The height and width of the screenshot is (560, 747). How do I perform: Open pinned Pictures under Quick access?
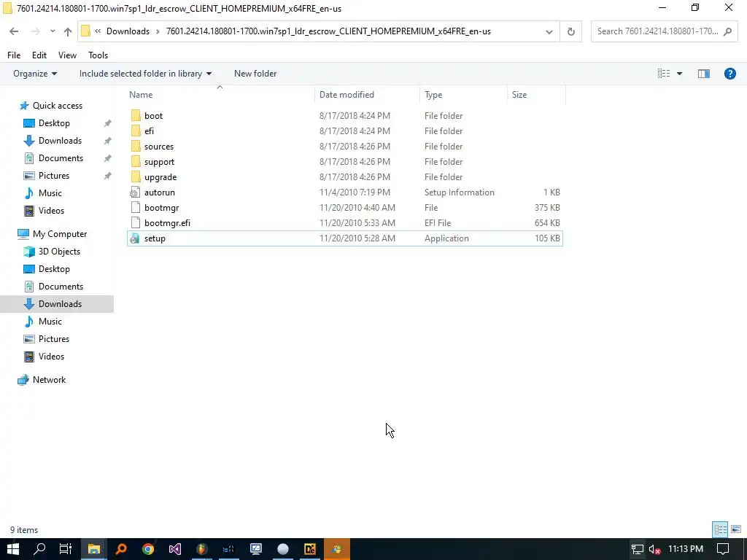coord(54,176)
